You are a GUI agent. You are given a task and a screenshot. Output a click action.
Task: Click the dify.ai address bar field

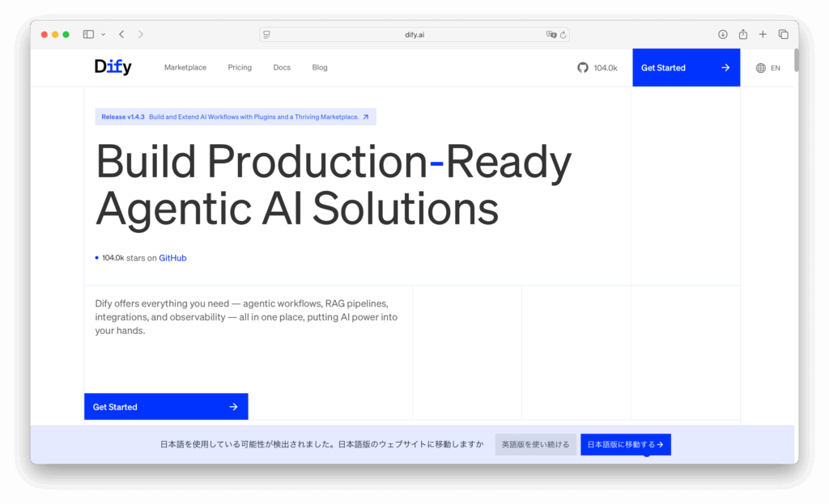[414, 35]
